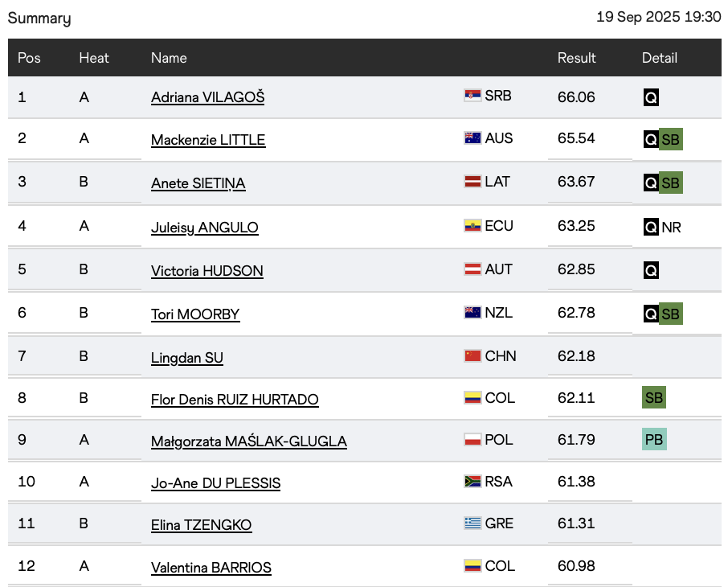The width and height of the screenshot is (728, 587).
Task: Click the Greece flag beside GRE
Action: tap(472, 523)
